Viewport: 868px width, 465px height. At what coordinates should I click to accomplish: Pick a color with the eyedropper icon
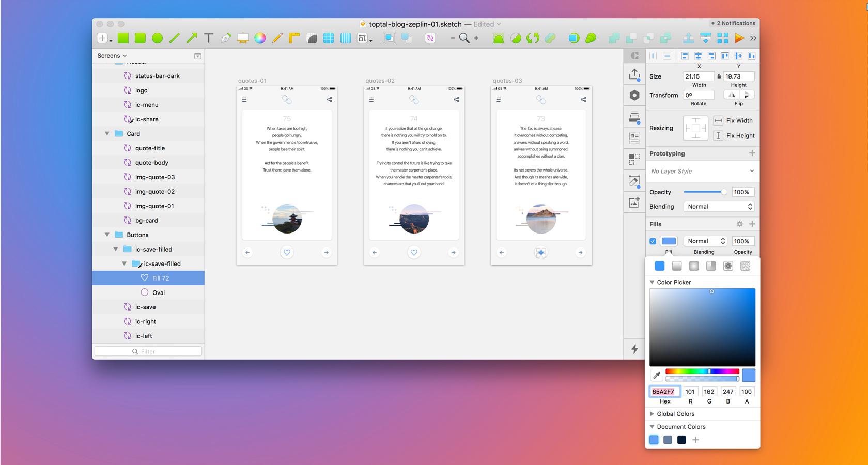pyautogui.click(x=658, y=376)
